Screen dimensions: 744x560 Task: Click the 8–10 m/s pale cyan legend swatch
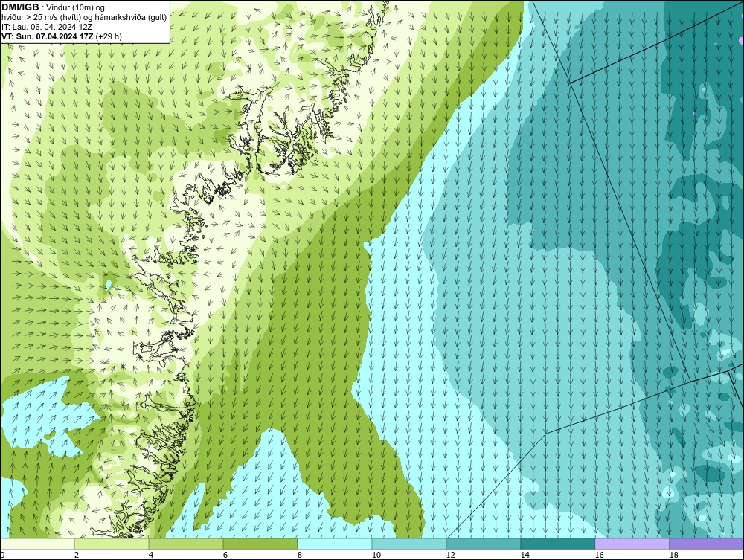[x=335, y=544]
